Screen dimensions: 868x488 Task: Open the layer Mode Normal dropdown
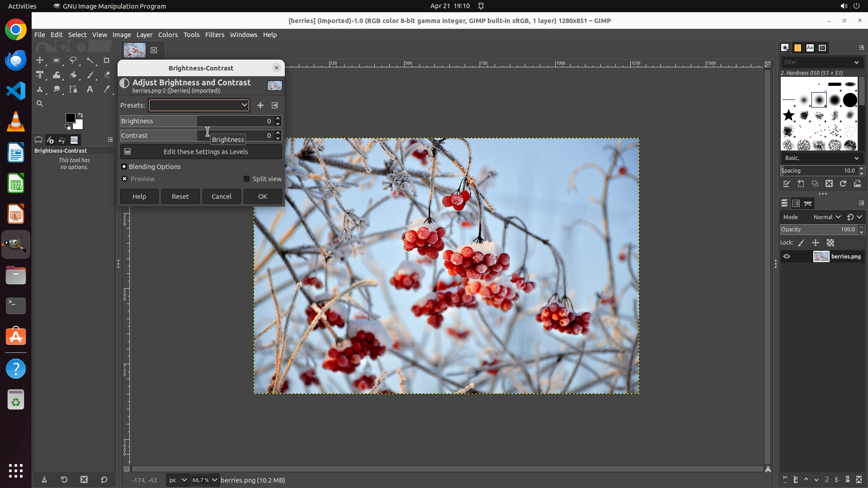pos(826,217)
